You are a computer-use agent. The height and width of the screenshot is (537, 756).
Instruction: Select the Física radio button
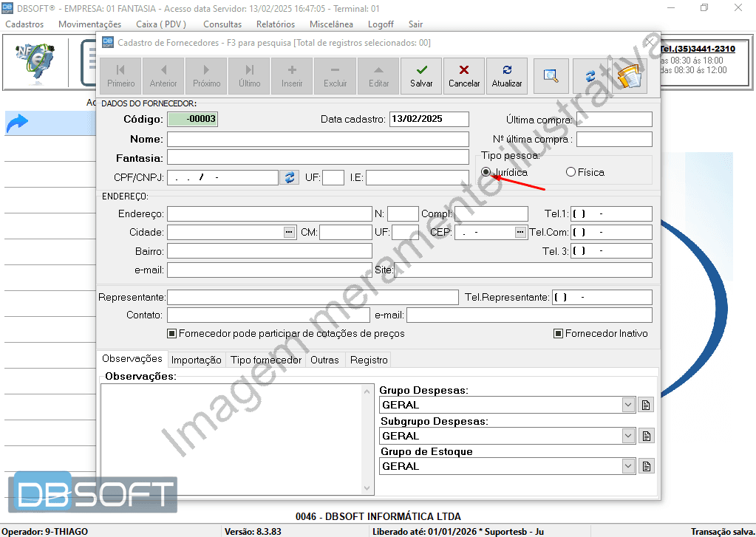pos(571,172)
